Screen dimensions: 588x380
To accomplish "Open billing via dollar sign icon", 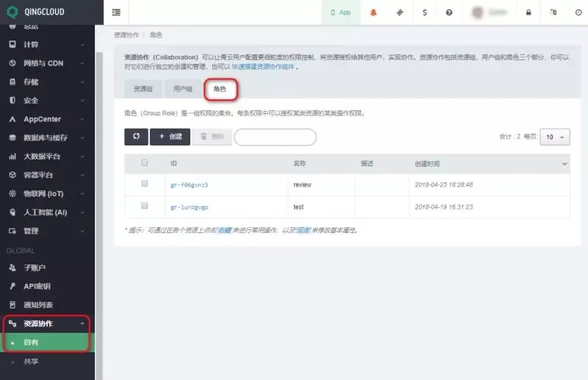I will [x=424, y=12].
